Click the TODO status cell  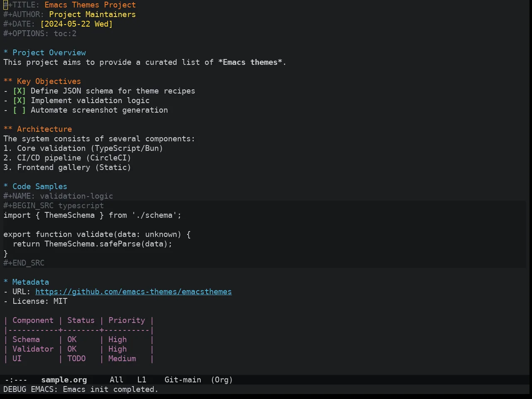(x=76, y=359)
